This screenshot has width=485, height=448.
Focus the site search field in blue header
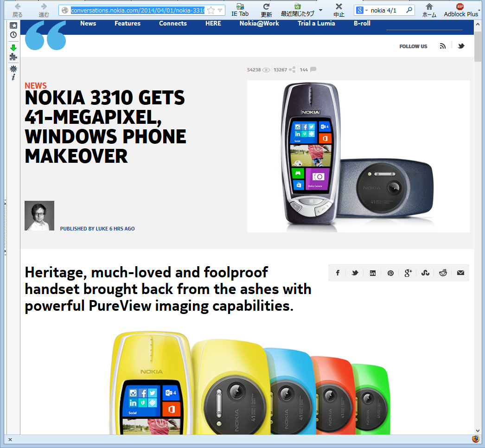[x=424, y=26]
